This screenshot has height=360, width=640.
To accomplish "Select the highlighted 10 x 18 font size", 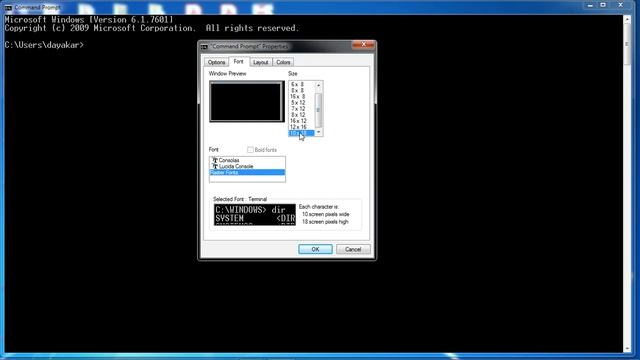I will click(x=301, y=133).
